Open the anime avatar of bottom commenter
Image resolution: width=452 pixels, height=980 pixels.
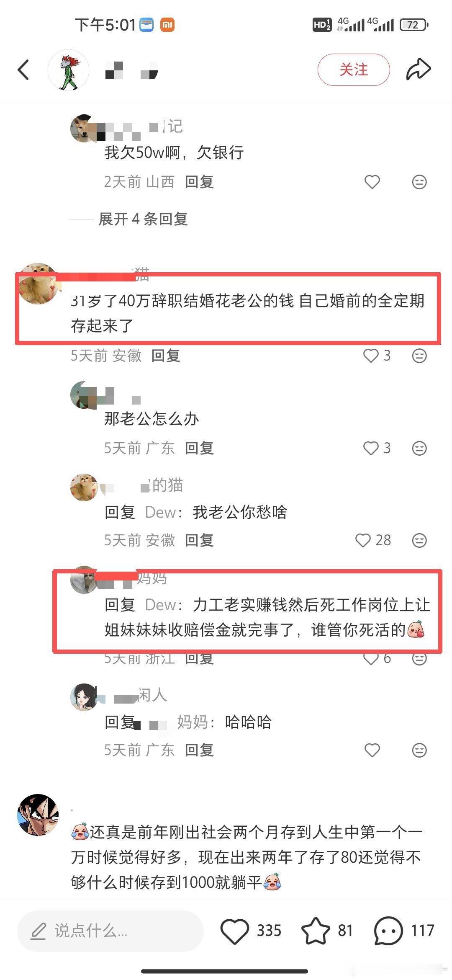[38, 815]
